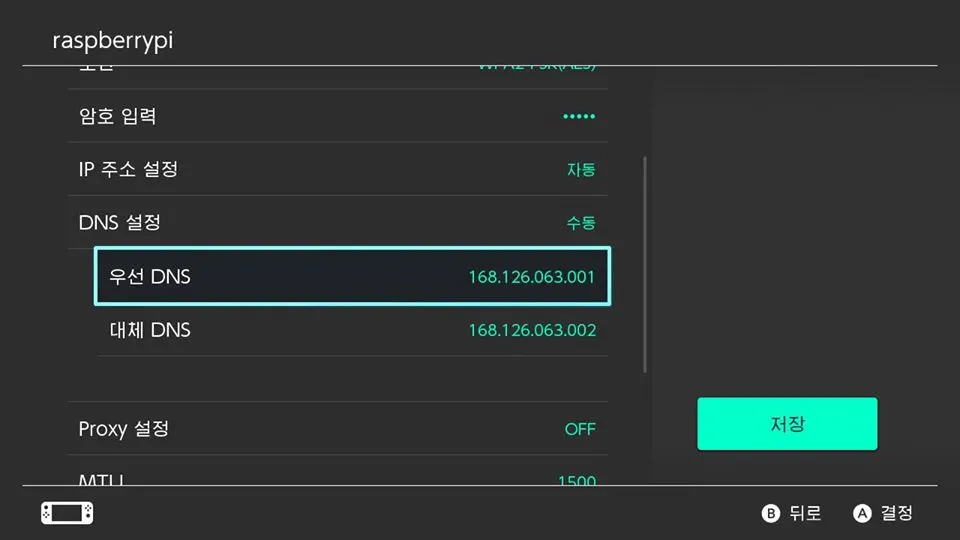Click the 168.126.063.002 value
Image resolution: width=960 pixels, height=540 pixels.
pyautogui.click(x=532, y=330)
